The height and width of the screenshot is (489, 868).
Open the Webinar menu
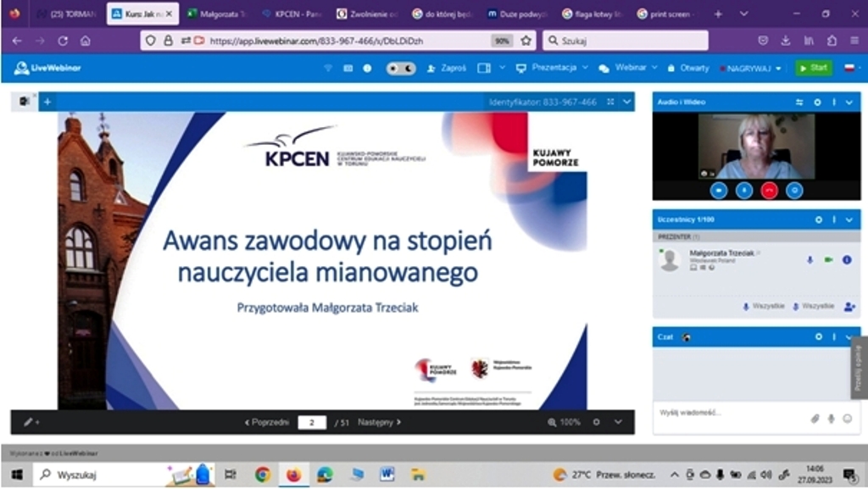(628, 68)
